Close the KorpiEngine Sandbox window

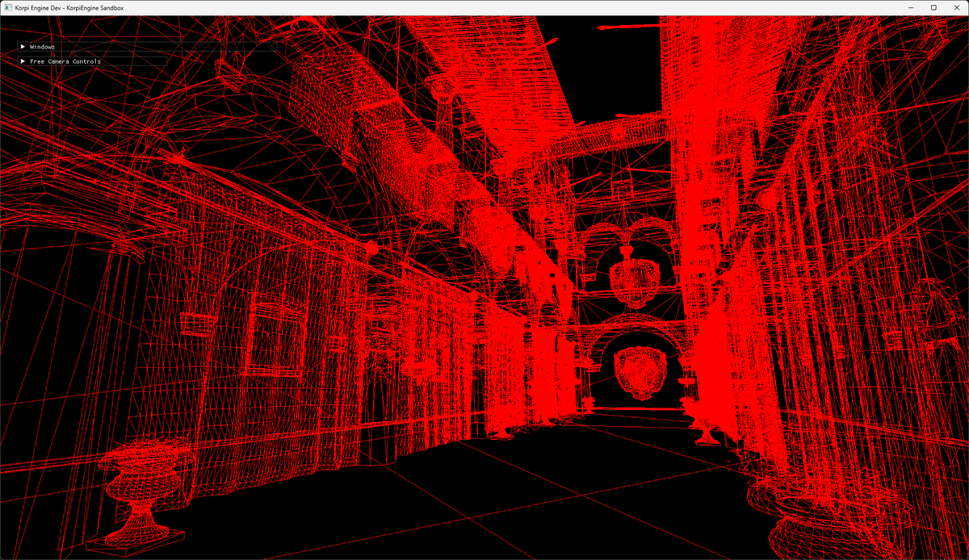tap(957, 7)
